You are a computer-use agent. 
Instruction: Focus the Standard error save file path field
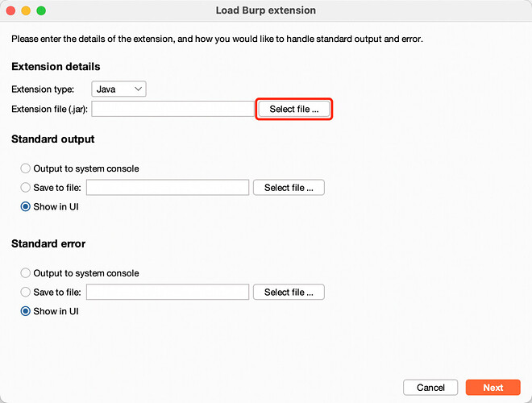167,293
